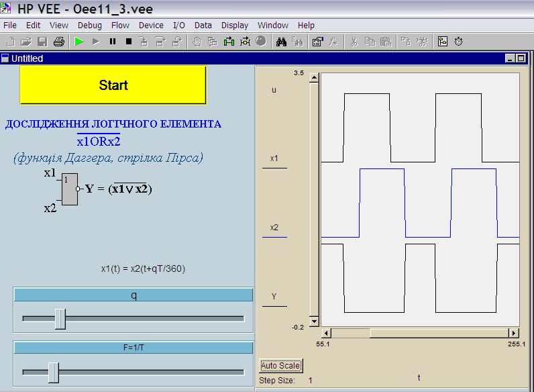The width and height of the screenshot is (534, 392).
Task: Click the u axis label
Action: [x=274, y=91]
